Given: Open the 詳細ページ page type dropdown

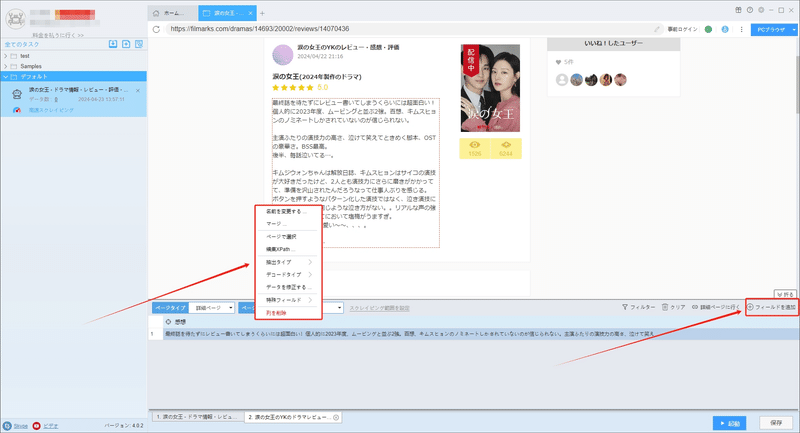Looking at the screenshot, I should pyautogui.click(x=212, y=308).
